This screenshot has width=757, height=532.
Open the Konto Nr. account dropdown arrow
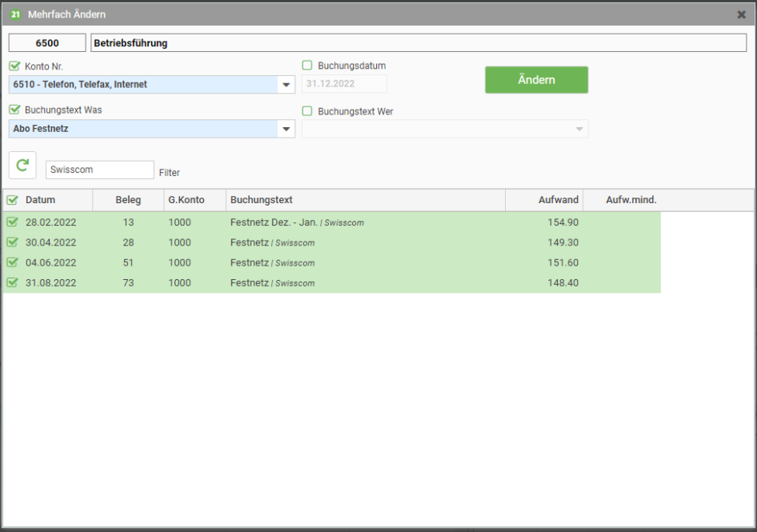tap(286, 85)
